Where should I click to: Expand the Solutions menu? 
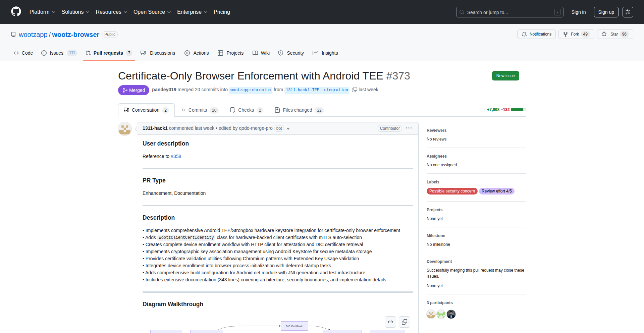75,12
